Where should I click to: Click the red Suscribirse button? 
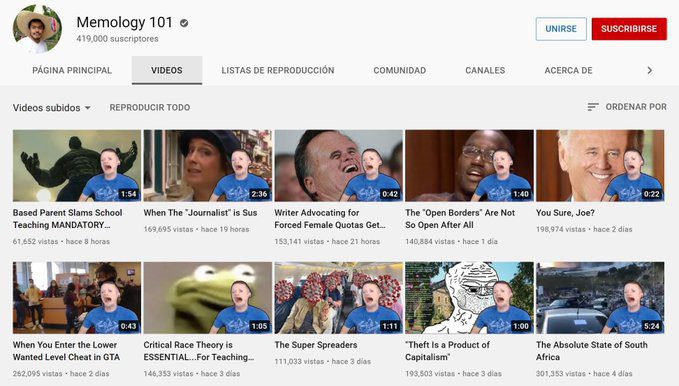[x=629, y=29]
